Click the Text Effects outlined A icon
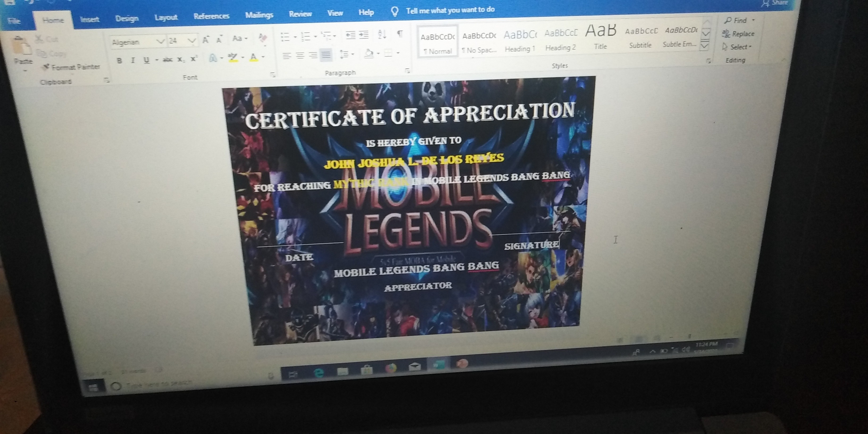 pos(213,58)
